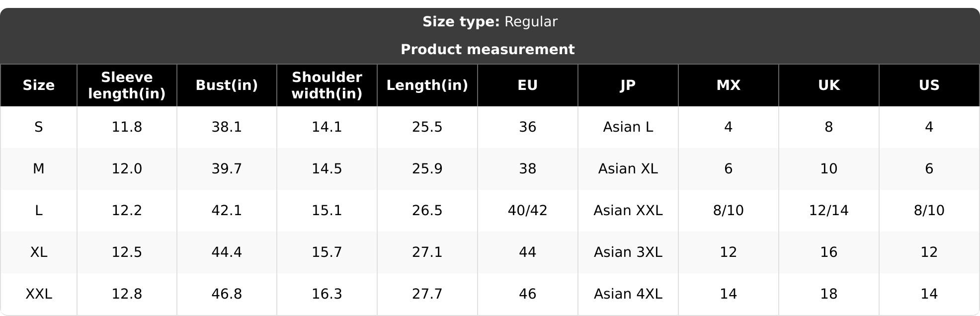Viewport: 980px width, 316px height.
Task: Click the EU column header
Action: tap(528, 85)
